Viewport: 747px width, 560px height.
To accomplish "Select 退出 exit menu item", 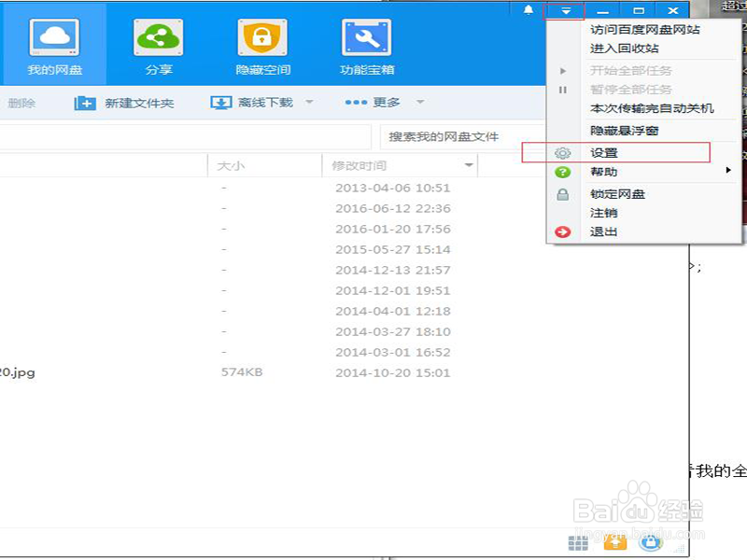I will coord(603,231).
